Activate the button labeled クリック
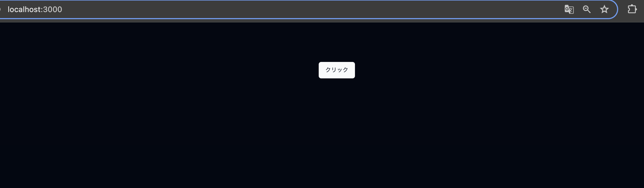The image size is (644, 188). click(x=337, y=70)
